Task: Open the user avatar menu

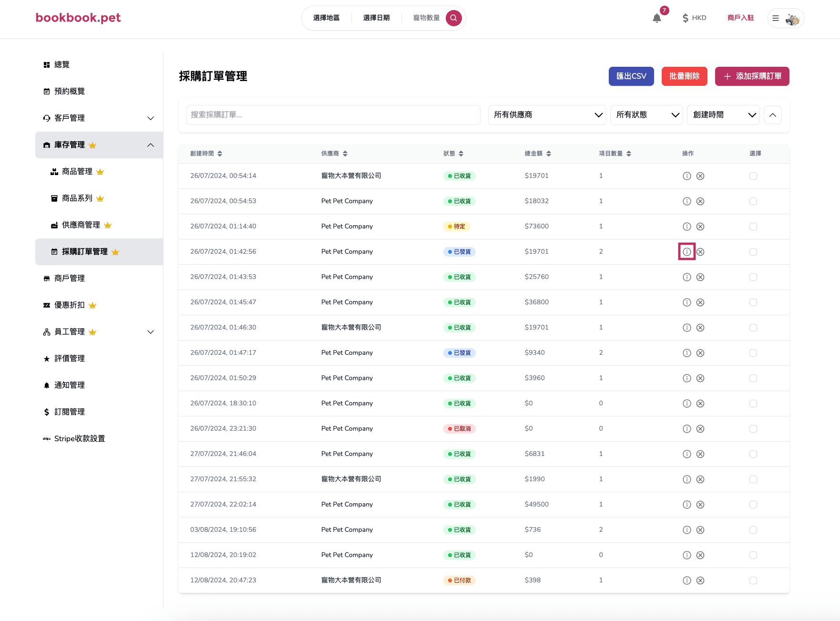Action: 786,18
